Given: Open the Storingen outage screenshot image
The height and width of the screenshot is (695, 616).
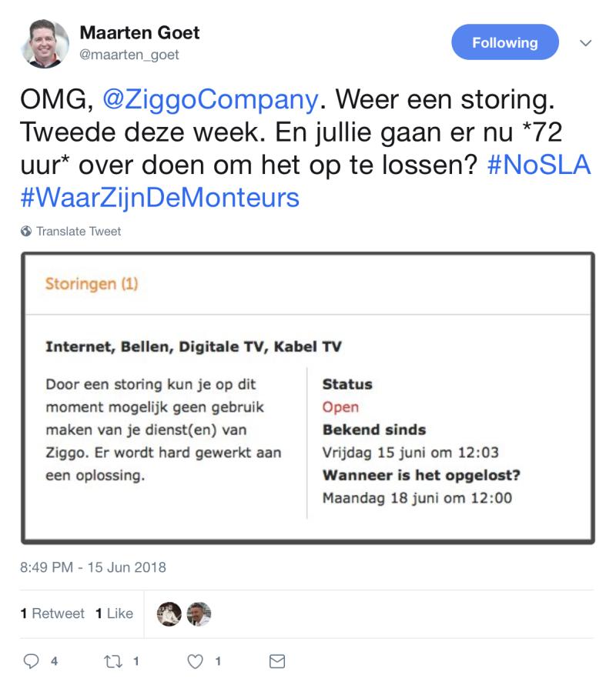Looking at the screenshot, I should click(308, 398).
